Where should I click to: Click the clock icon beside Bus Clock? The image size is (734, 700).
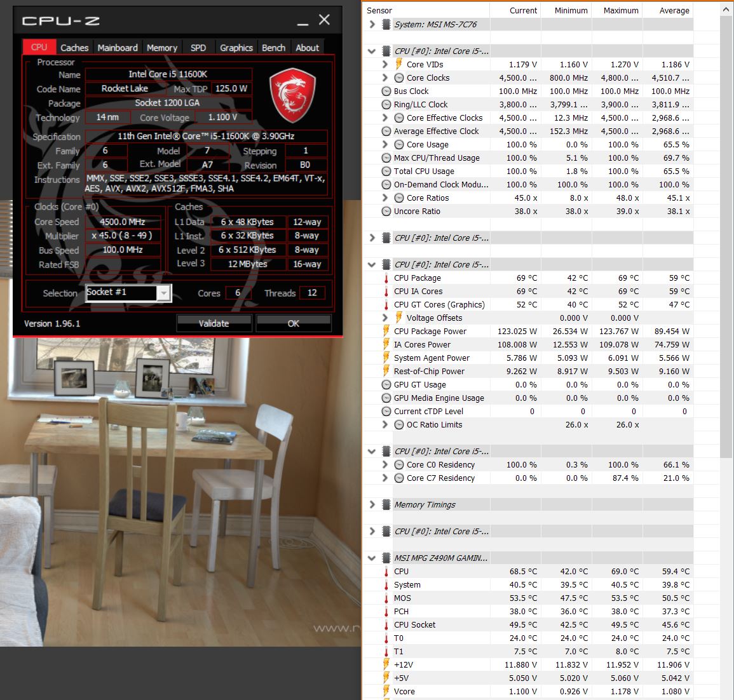(386, 91)
